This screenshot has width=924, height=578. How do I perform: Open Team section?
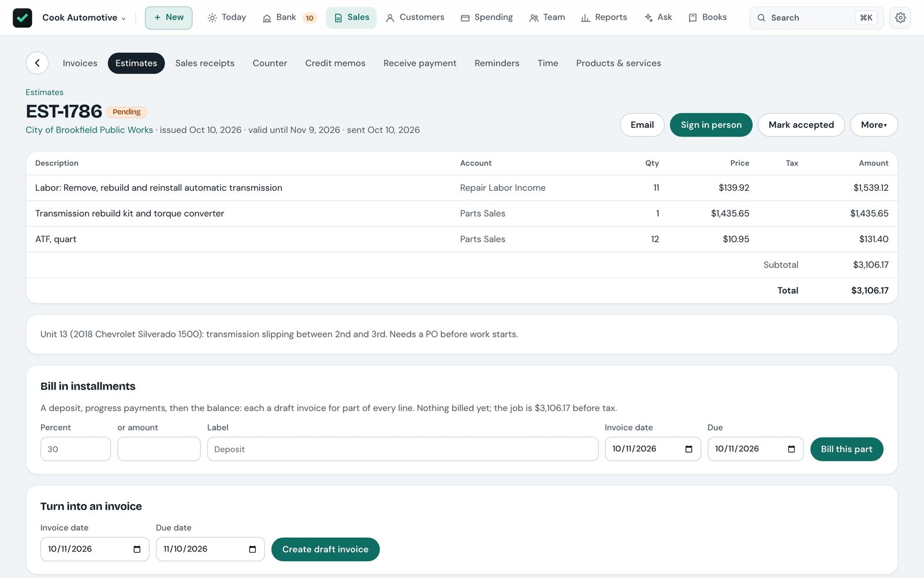coord(547,18)
